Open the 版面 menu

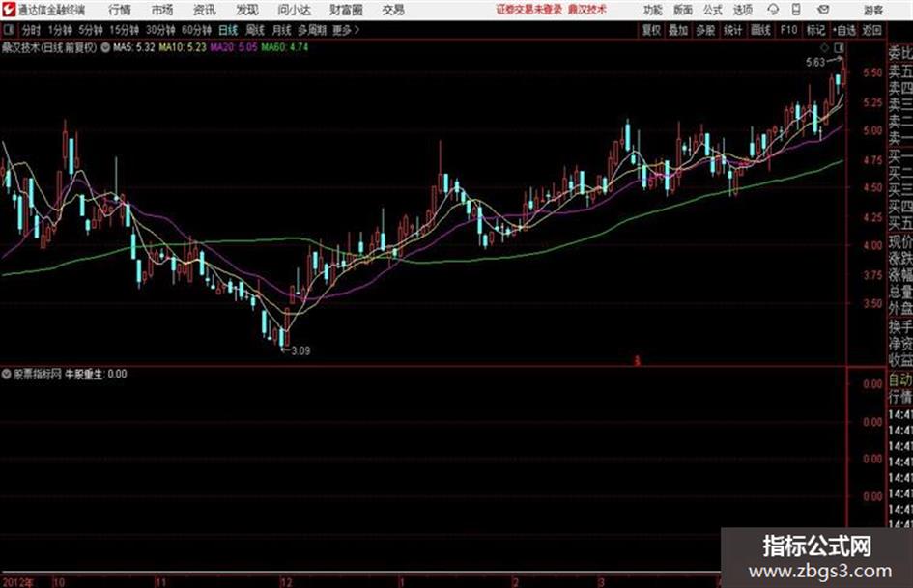pos(683,10)
